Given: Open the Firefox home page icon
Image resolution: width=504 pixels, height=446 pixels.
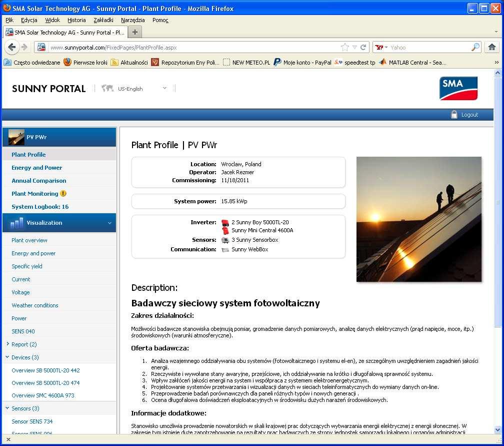Looking at the screenshot, I should tap(492, 47).
